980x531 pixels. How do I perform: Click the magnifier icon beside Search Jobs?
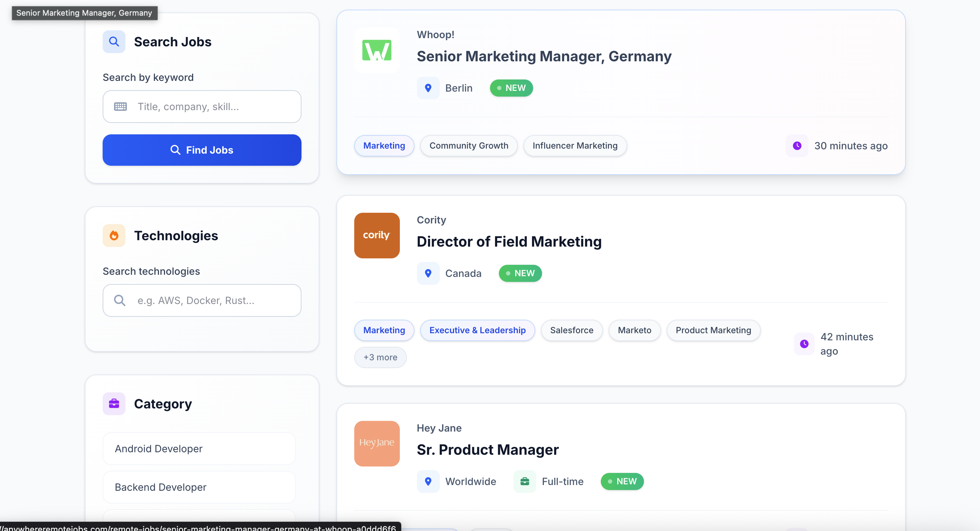pos(114,41)
